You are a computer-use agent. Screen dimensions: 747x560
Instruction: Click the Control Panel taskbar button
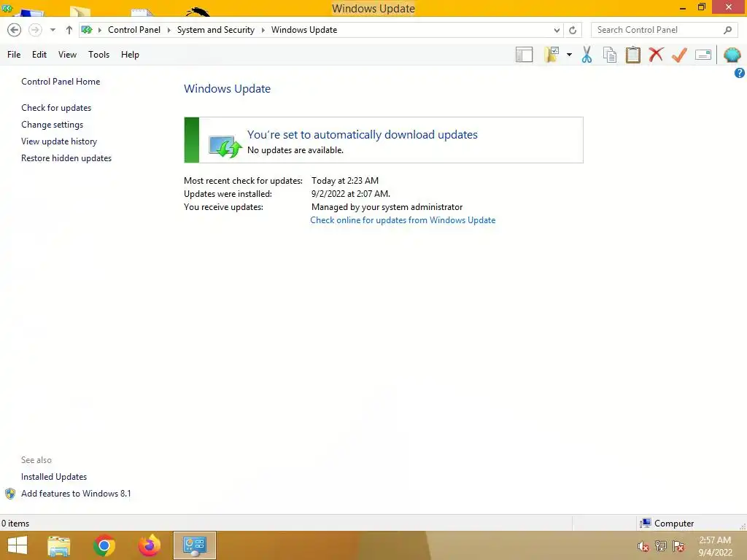point(194,545)
